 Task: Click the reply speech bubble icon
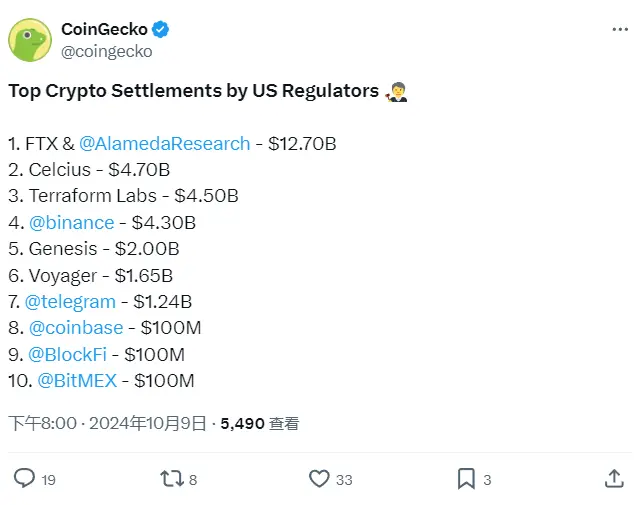coord(24,479)
